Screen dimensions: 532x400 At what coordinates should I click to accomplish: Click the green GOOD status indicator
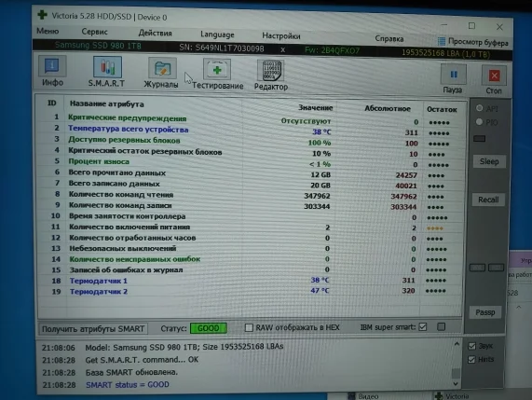click(209, 328)
